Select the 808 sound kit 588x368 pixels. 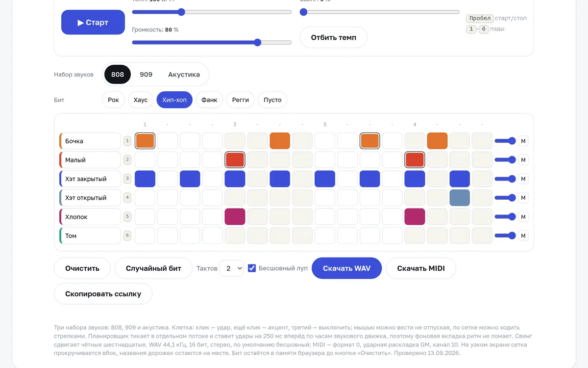(x=118, y=75)
